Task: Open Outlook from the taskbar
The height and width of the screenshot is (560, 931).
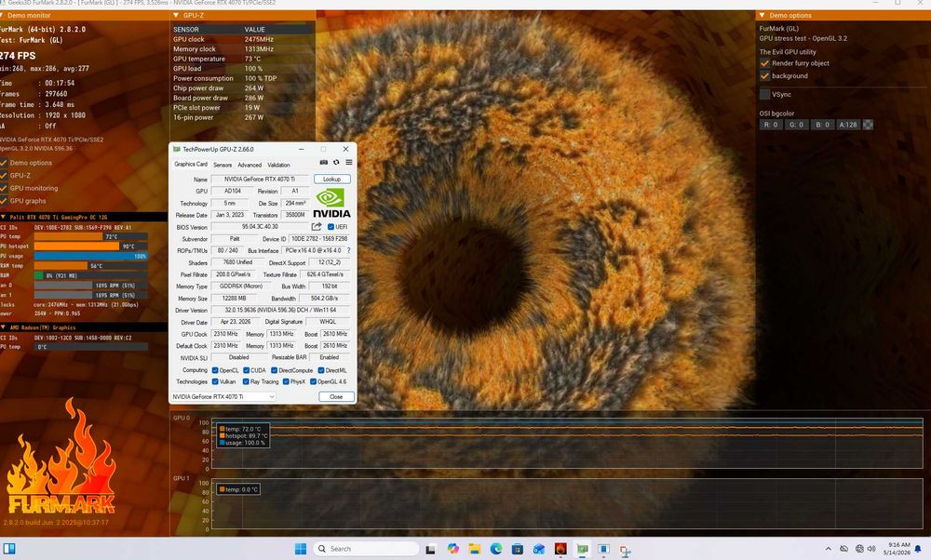Action: pyautogui.click(x=539, y=549)
